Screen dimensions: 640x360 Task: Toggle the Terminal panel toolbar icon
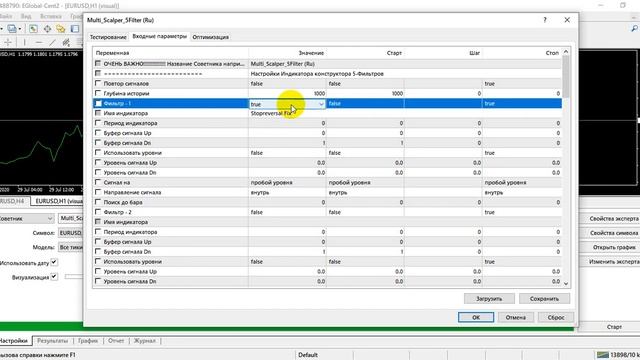75,29
